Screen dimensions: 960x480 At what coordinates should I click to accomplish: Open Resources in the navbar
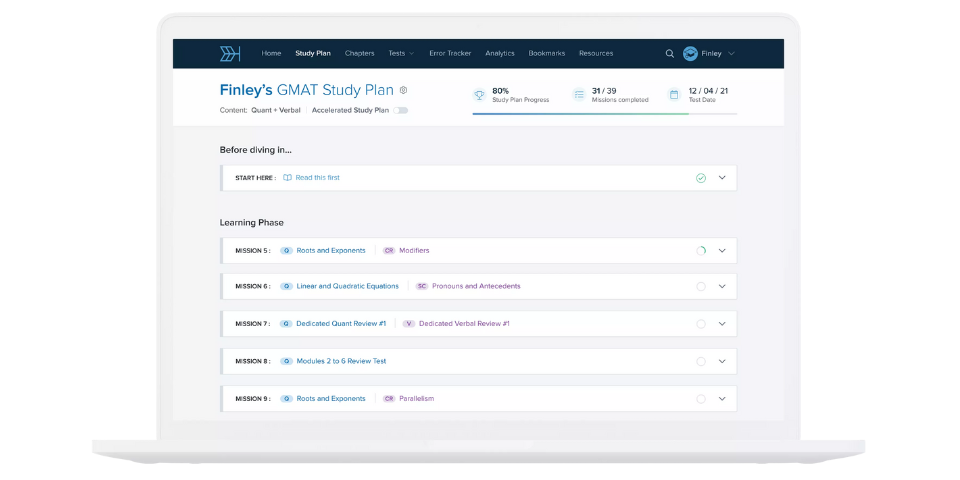(596, 53)
